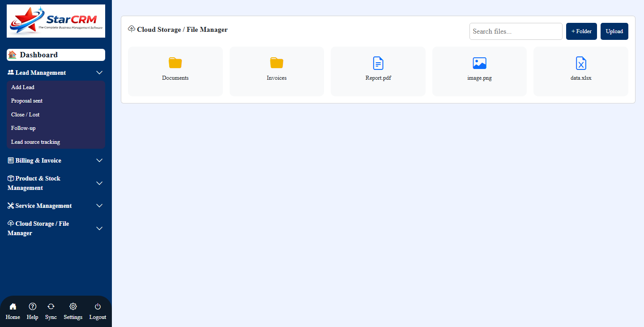This screenshot has height=327, width=644.
Task: Open the Follow-up menu item
Action: point(23,128)
